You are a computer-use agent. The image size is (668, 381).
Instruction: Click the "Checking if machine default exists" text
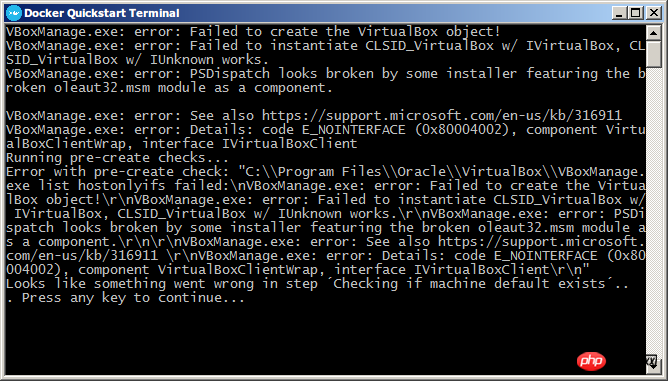point(469,284)
